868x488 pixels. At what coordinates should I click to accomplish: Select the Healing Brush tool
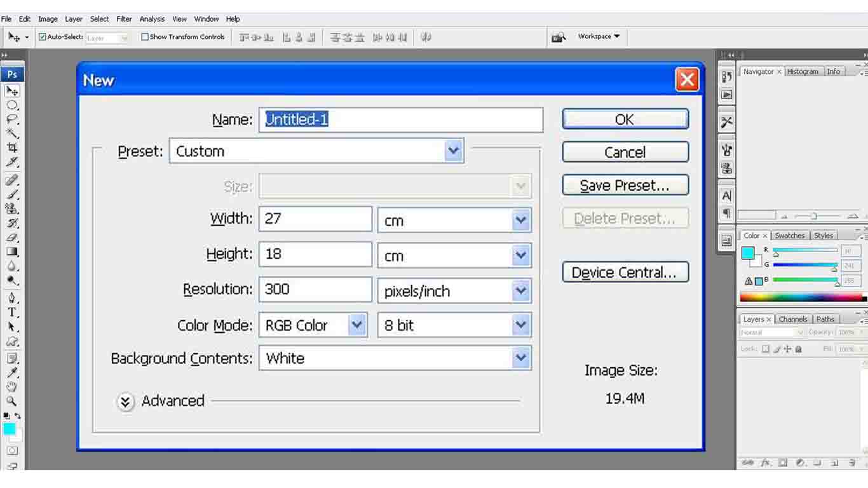[x=12, y=180]
